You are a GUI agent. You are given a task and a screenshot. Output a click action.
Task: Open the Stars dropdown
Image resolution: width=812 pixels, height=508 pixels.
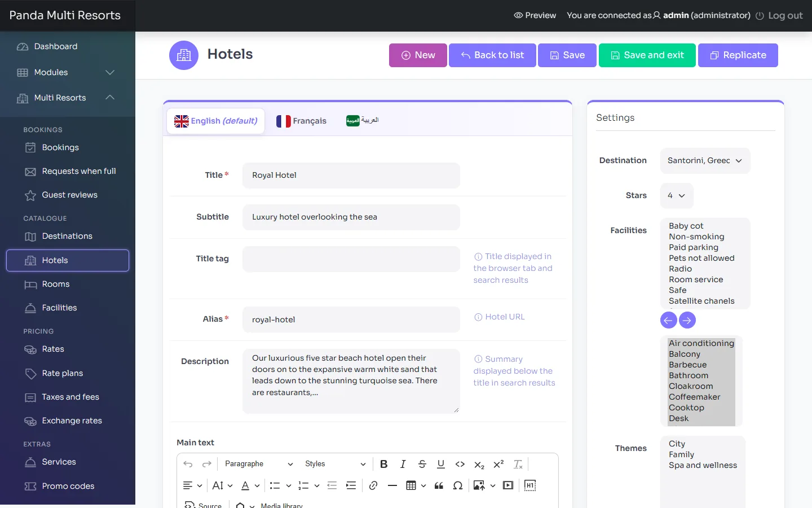[677, 196]
